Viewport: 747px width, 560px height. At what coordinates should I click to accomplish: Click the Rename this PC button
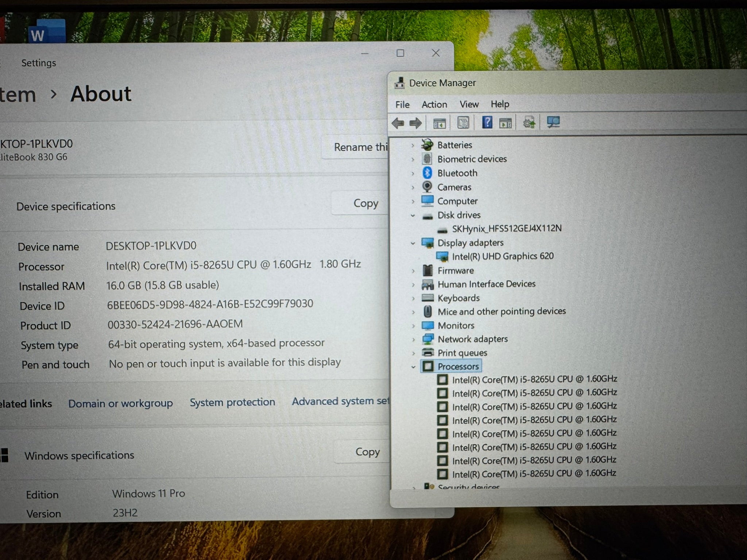(355, 147)
